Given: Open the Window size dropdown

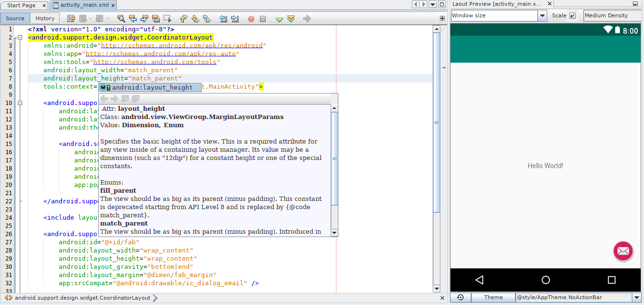Looking at the screenshot, I should tap(542, 15).
